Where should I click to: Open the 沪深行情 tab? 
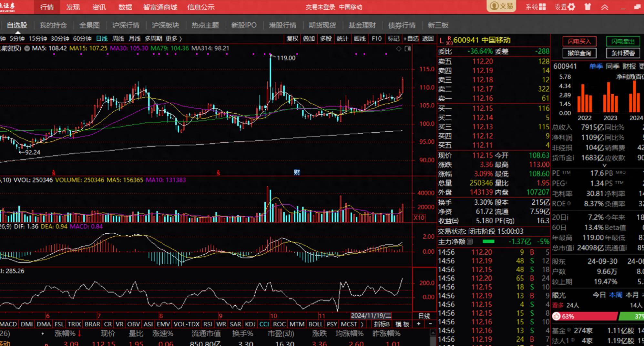tap(126, 25)
